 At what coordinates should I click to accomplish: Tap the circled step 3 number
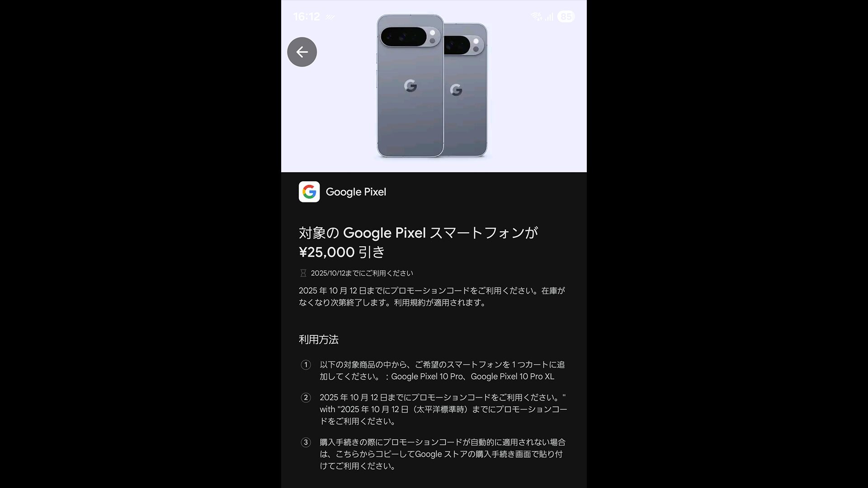[x=306, y=442]
